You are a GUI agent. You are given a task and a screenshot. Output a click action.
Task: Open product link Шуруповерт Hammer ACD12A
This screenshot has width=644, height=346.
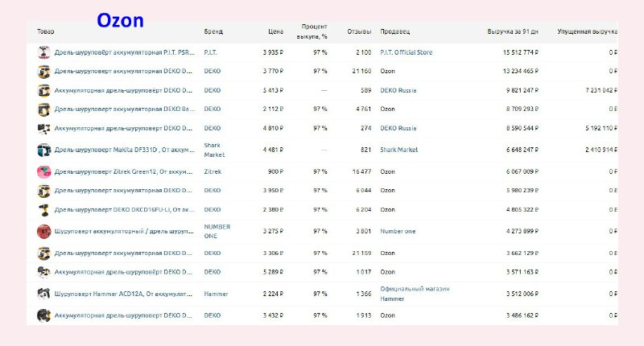123,294
